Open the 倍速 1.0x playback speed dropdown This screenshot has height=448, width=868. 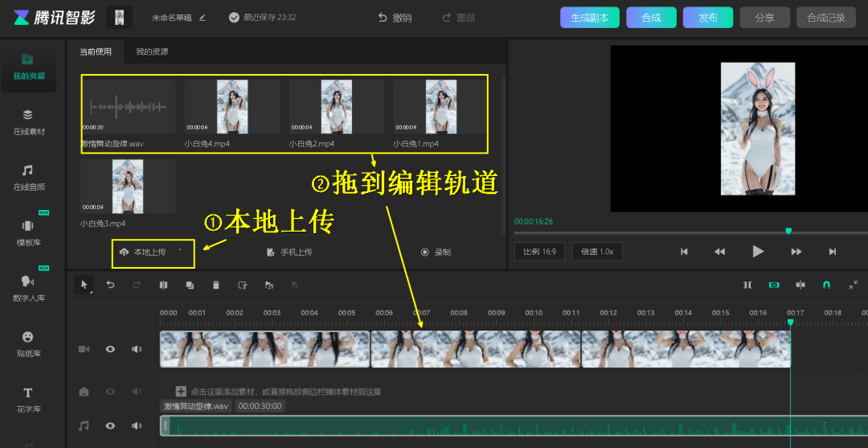point(596,252)
